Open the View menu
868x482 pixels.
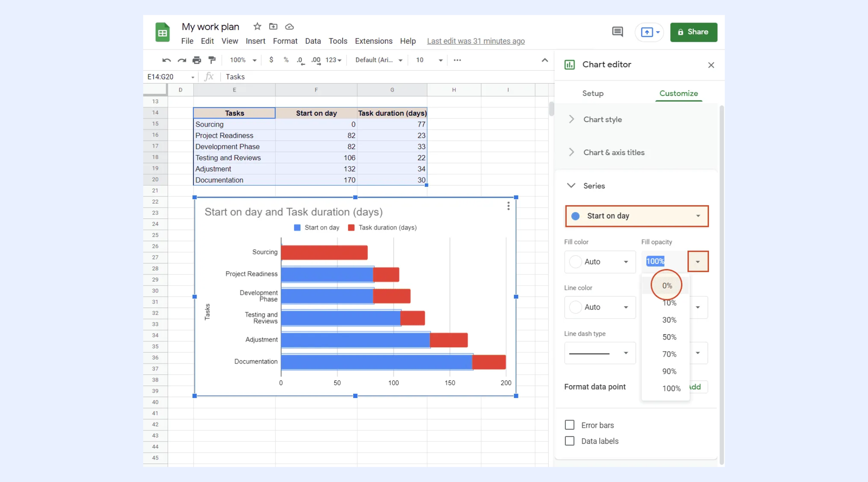(x=229, y=41)
